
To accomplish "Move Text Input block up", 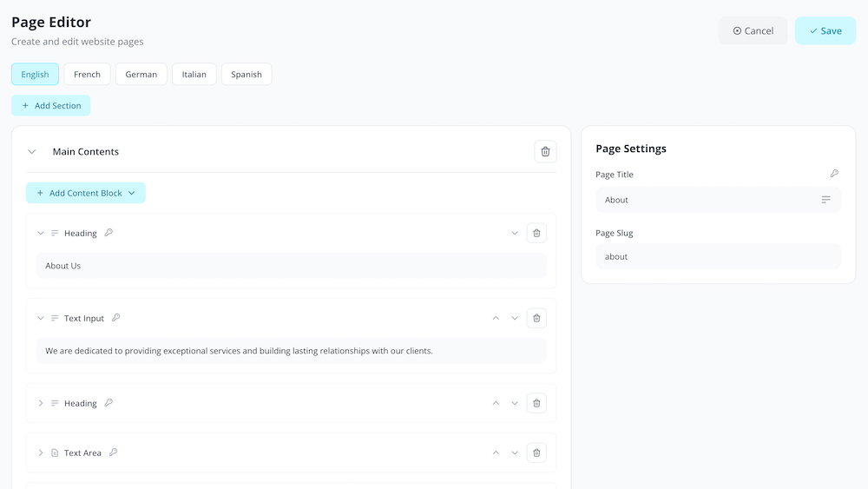I will tap(496, 318).
